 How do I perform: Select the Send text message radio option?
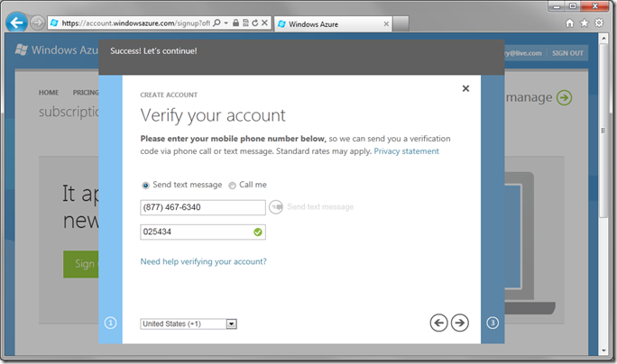coord(145,185)
